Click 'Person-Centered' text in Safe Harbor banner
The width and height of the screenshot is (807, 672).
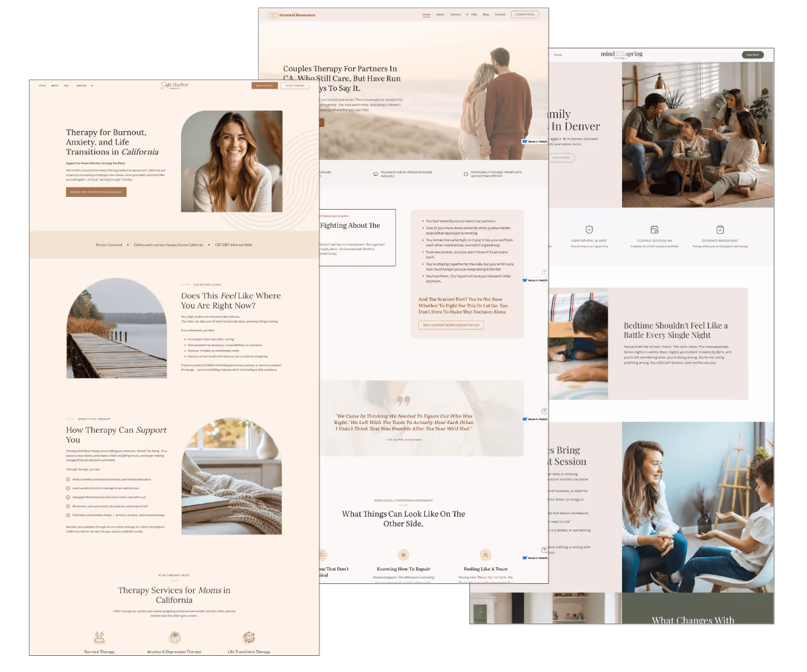click(x=109, y=245)
